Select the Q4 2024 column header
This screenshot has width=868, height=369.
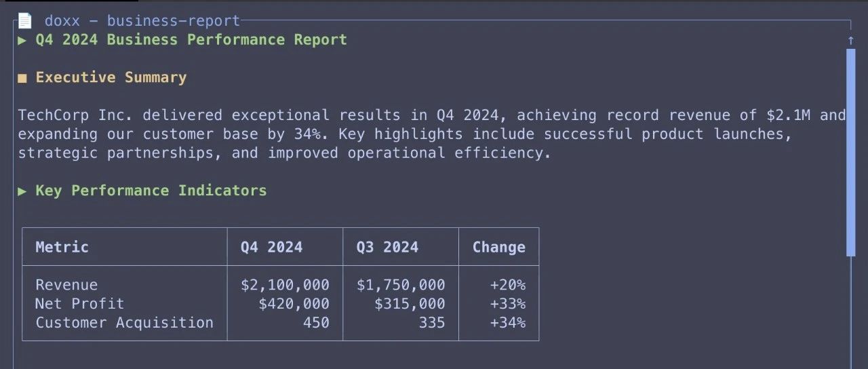[x=271, y=247]
